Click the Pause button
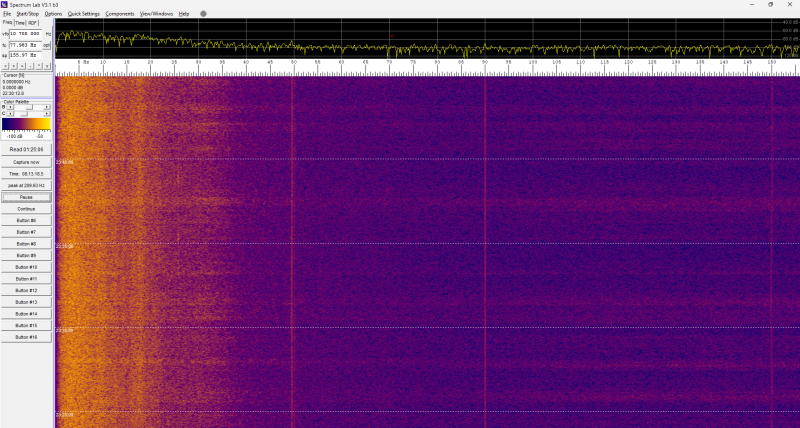This screenshot has width=800, height=428. 26,197
